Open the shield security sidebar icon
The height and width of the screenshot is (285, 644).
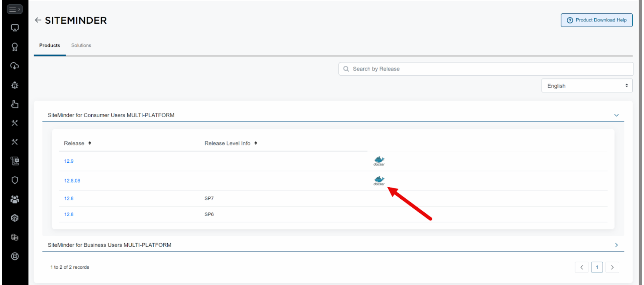(15, 180)
